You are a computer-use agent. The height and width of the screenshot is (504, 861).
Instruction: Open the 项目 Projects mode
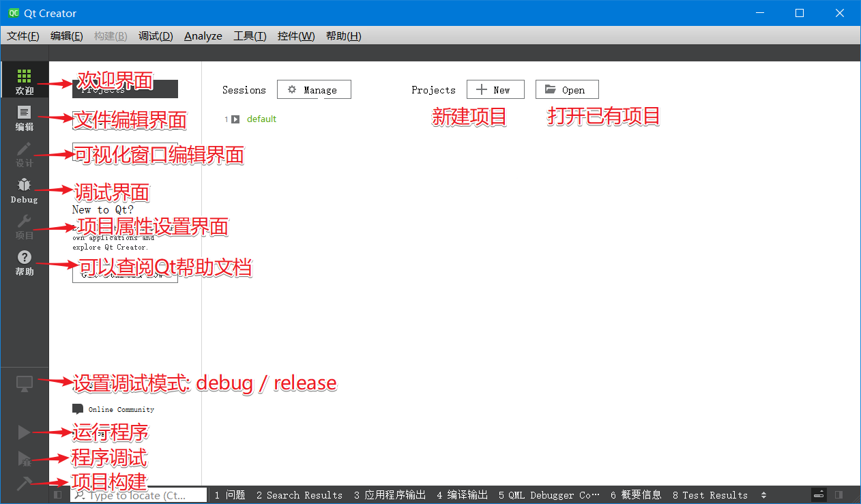click(x=25, y=226)
